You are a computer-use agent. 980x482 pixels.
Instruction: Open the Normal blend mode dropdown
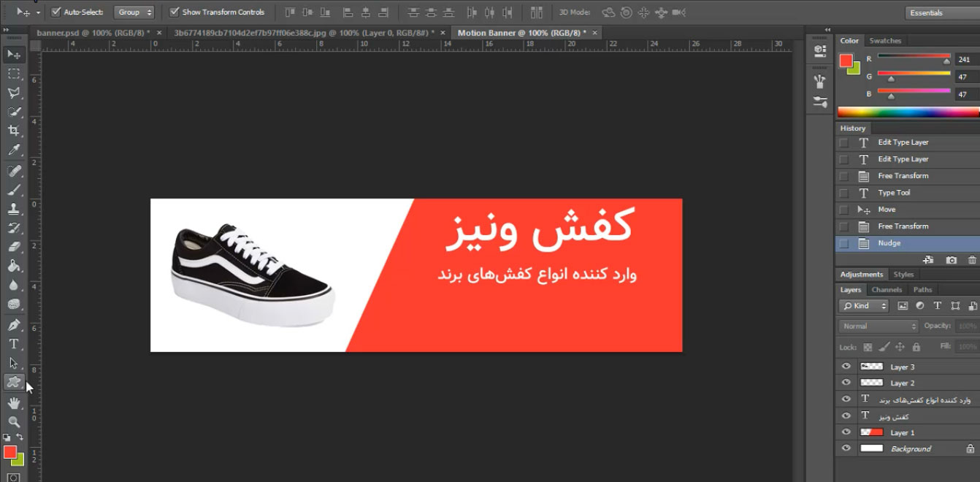878,326
